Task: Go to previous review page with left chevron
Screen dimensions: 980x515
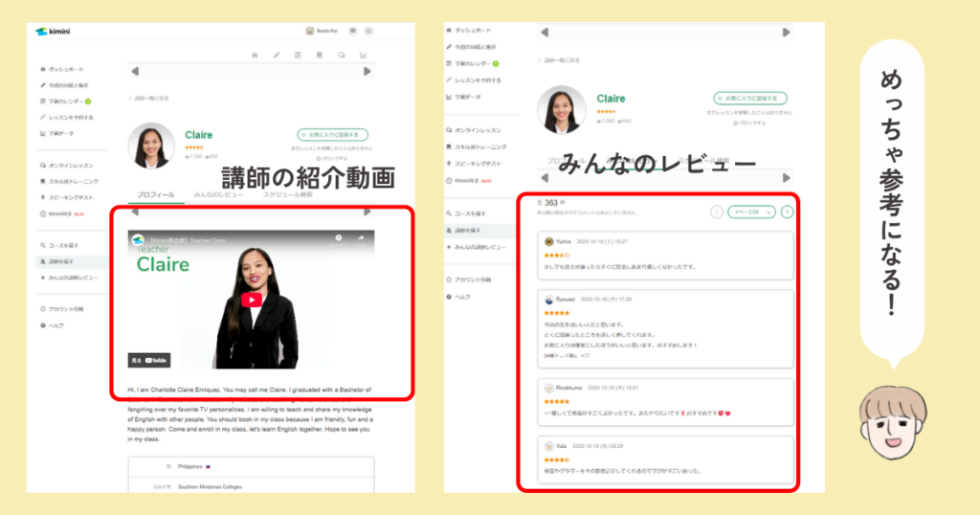Action: 717,212
